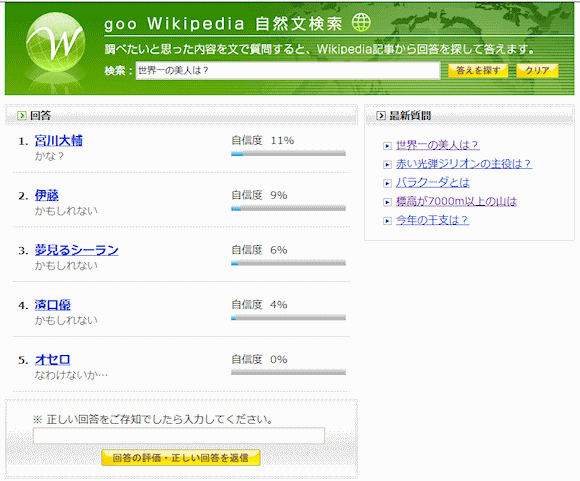
Task: Click the 答えを探す search button
Action: pos(478,70)
